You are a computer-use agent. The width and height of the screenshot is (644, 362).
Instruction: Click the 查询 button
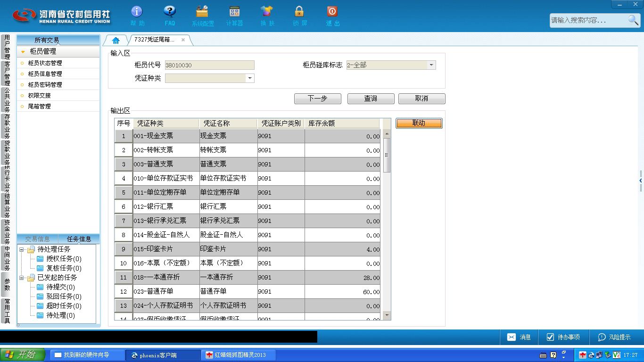371,99
